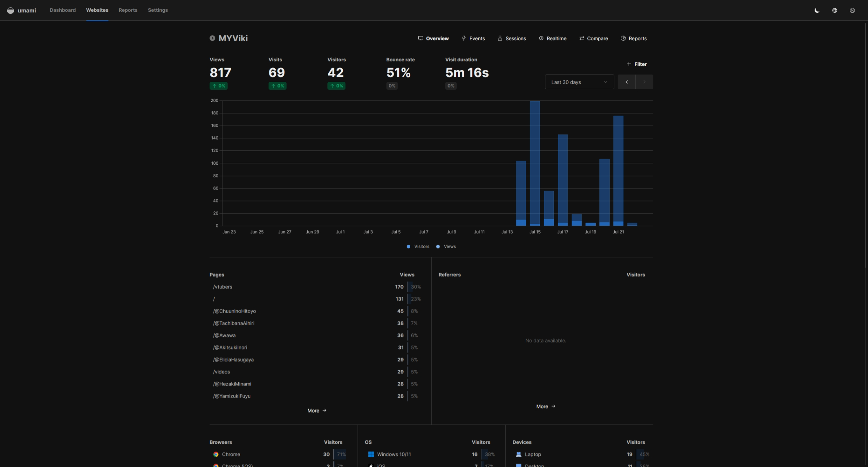Image resolution: width=868 pixels, height=467 pixels.
Task: Show More referrers link
Action: (x=545, y=406)
